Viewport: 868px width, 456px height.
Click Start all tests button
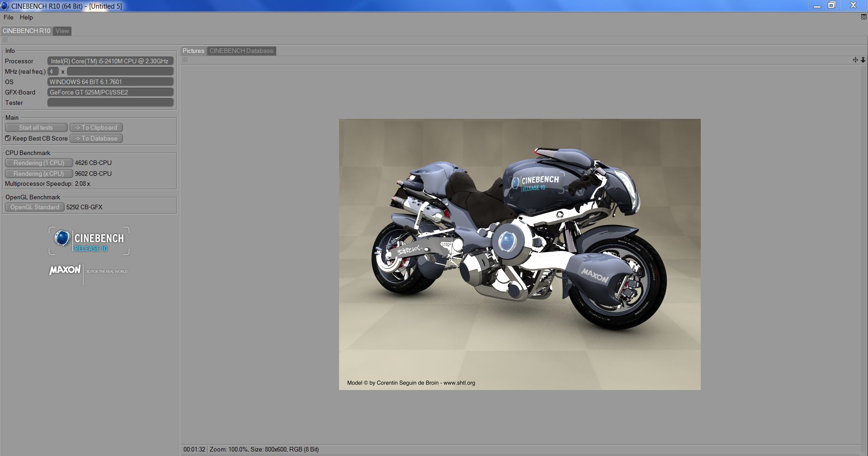click(36, 127)
